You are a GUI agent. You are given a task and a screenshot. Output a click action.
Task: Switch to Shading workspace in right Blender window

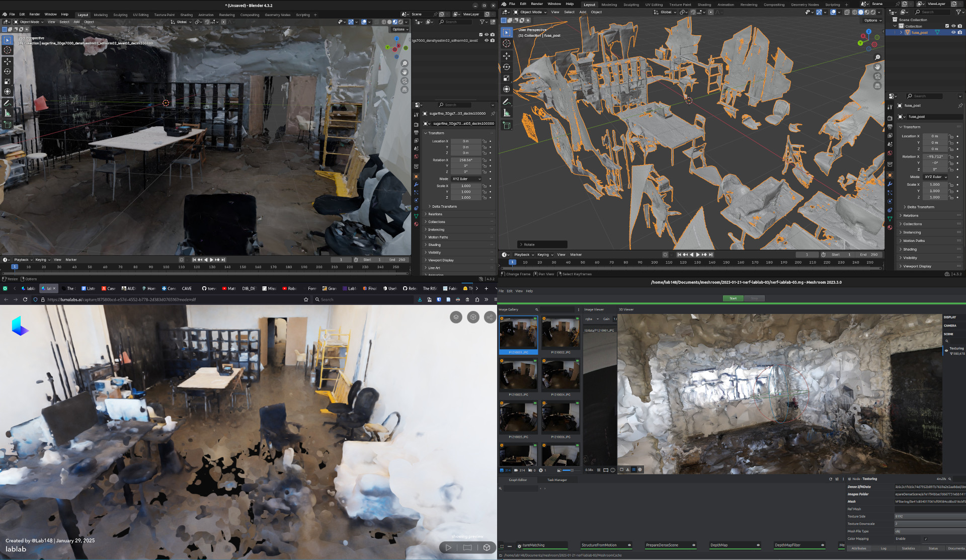click(704, 5)
